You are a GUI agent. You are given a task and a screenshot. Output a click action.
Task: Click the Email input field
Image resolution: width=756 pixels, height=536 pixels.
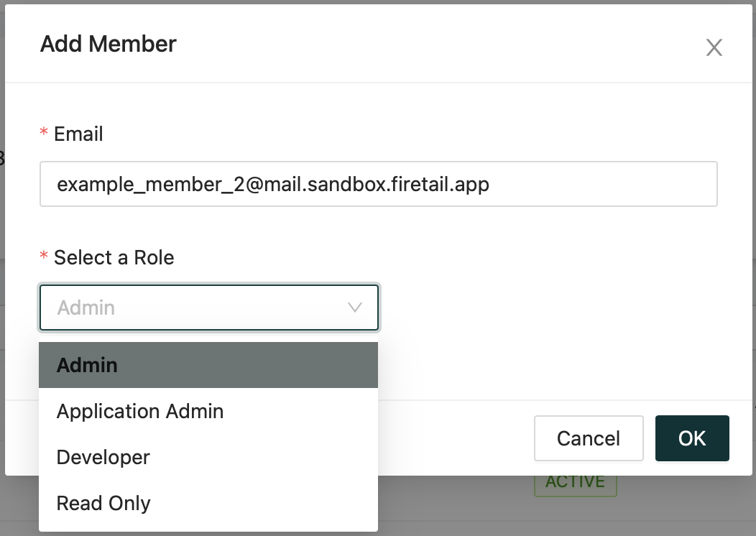[378, 184]
